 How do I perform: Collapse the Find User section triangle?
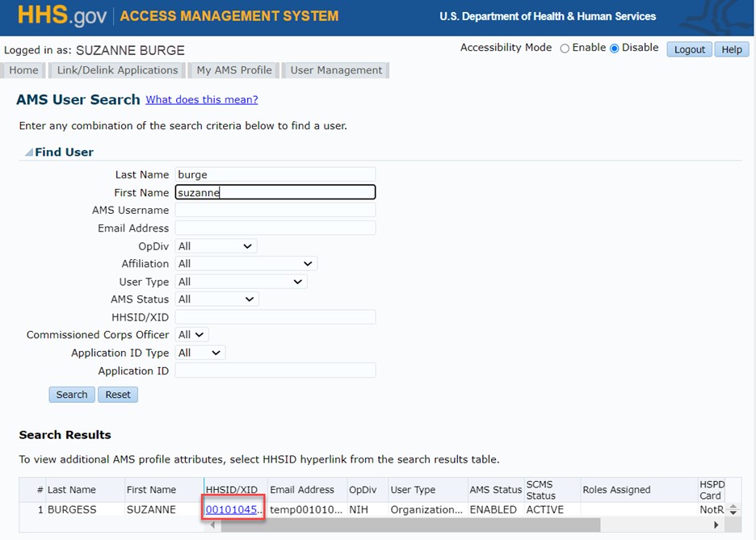pyautogui.click(x=28, y=153)
